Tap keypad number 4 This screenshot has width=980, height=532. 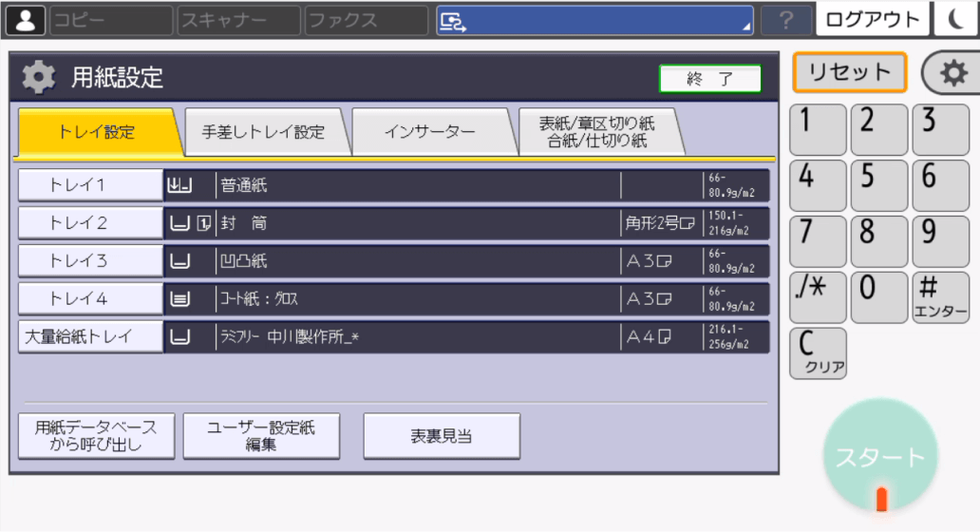819,185
